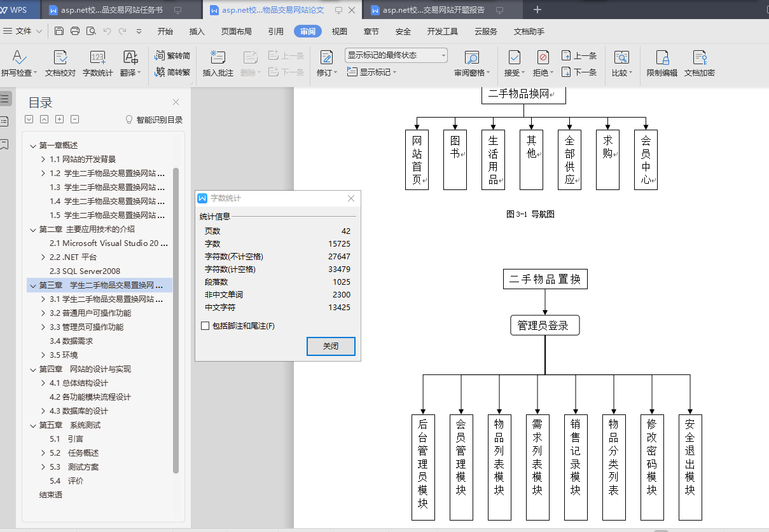The height and width of the screenshot is (532, 769).
Task: Collapse 第四章 网站的设计与实现 node
Action: pos(33,369)
